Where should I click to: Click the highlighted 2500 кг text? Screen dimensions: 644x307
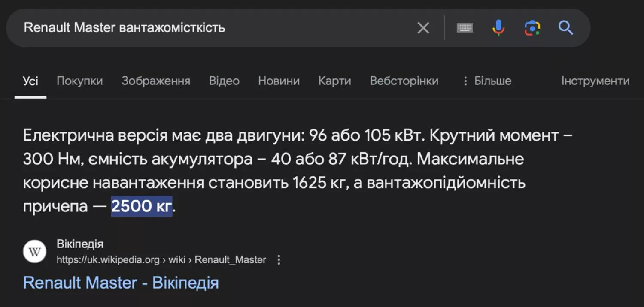tap(142, 206)
